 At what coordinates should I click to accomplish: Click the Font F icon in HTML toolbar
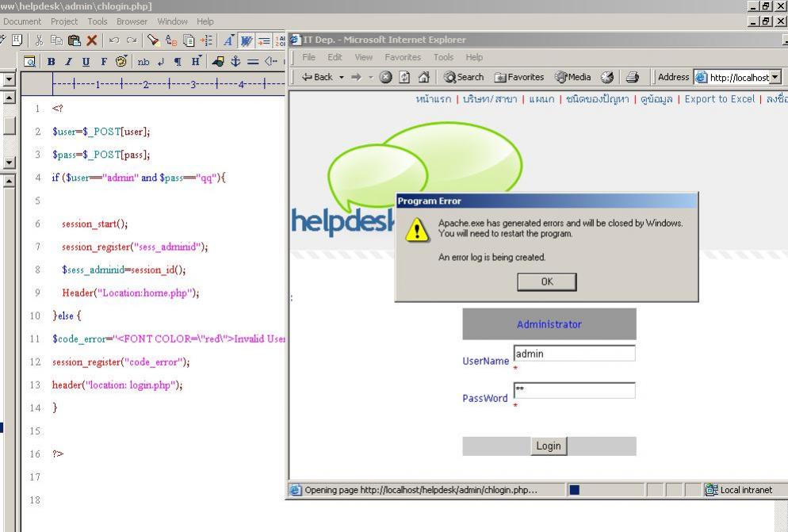pyautogui.click(x=104, y=61)
